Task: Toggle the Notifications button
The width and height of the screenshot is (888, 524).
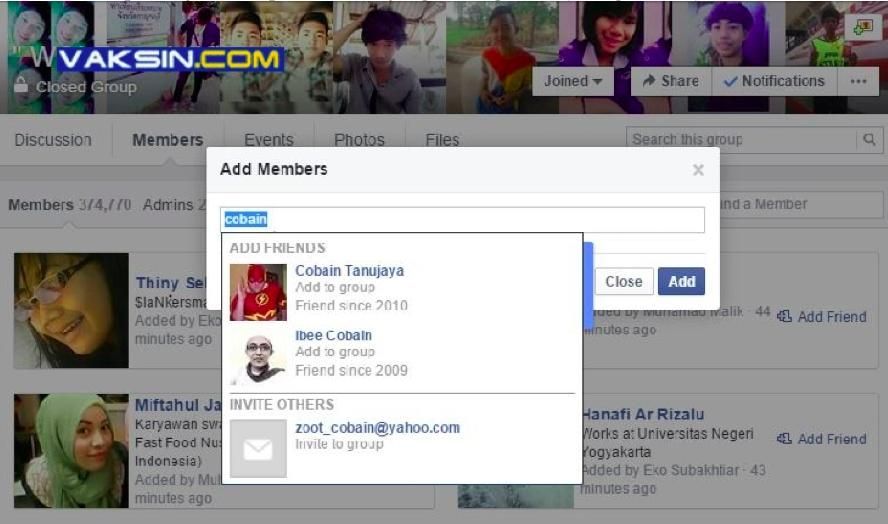Action: [775, 81]
